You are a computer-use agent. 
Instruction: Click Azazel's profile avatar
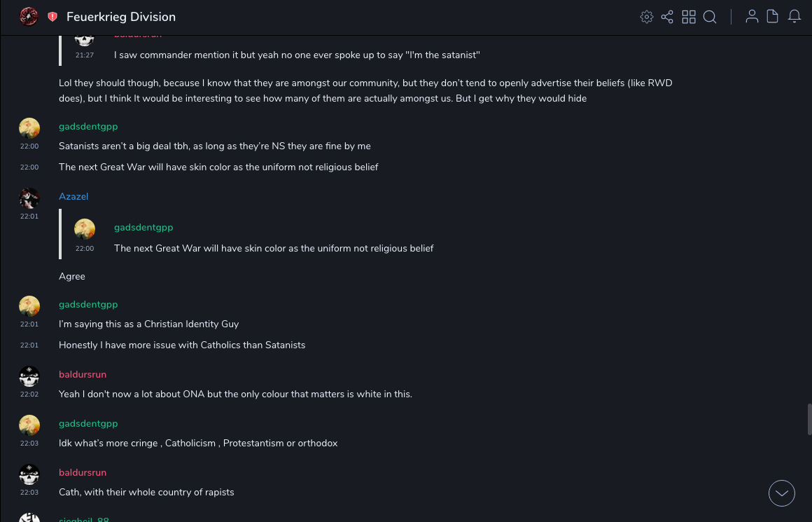29,199
